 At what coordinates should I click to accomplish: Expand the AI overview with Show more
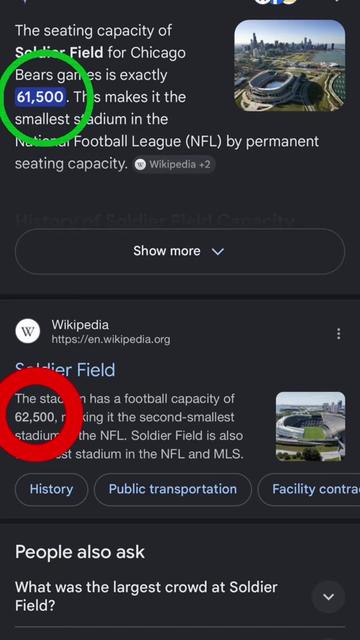click(180, 251)
